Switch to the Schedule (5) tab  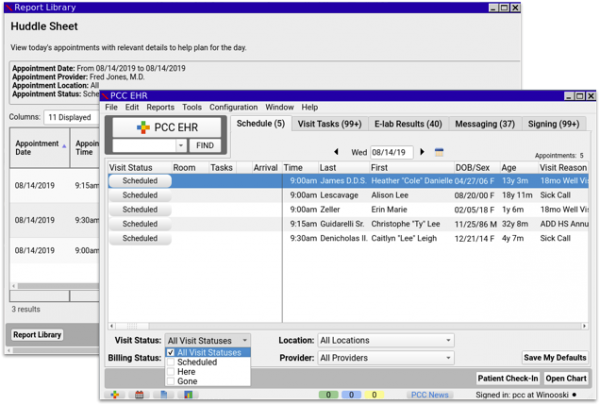click(x=261, y=124)
